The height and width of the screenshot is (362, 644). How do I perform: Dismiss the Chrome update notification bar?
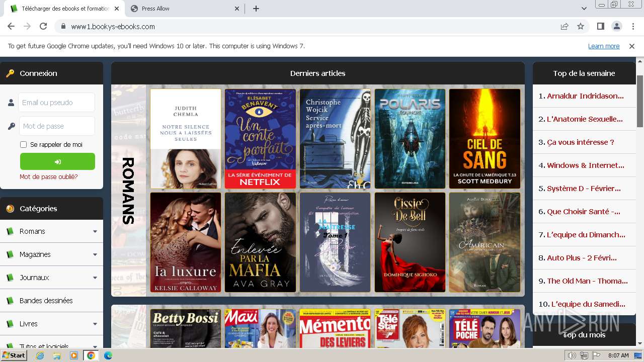coord(632,46)
